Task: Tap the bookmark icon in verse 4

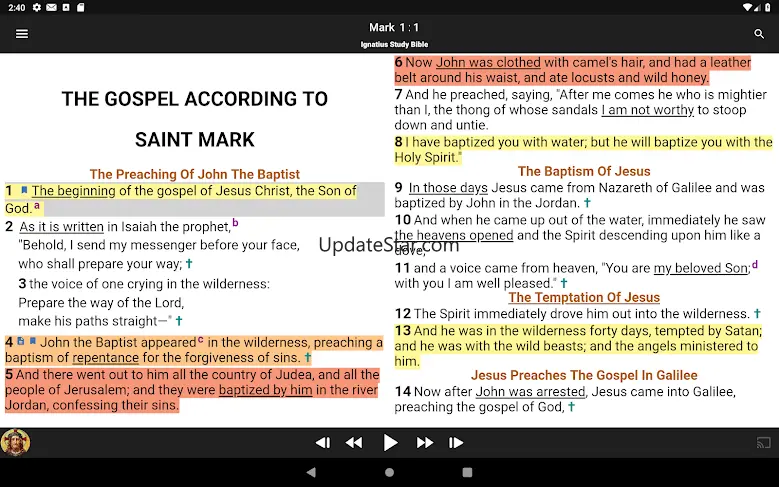Action: point(32,341)
